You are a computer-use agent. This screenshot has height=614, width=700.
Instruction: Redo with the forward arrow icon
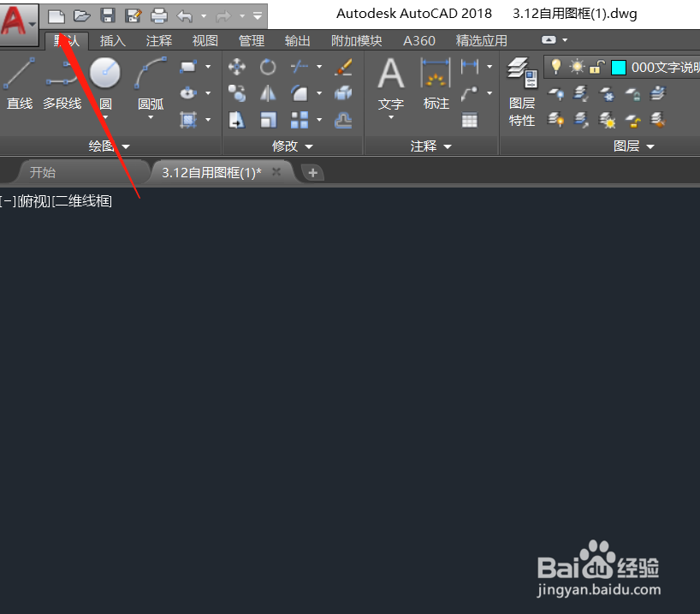tap(223, 16)
